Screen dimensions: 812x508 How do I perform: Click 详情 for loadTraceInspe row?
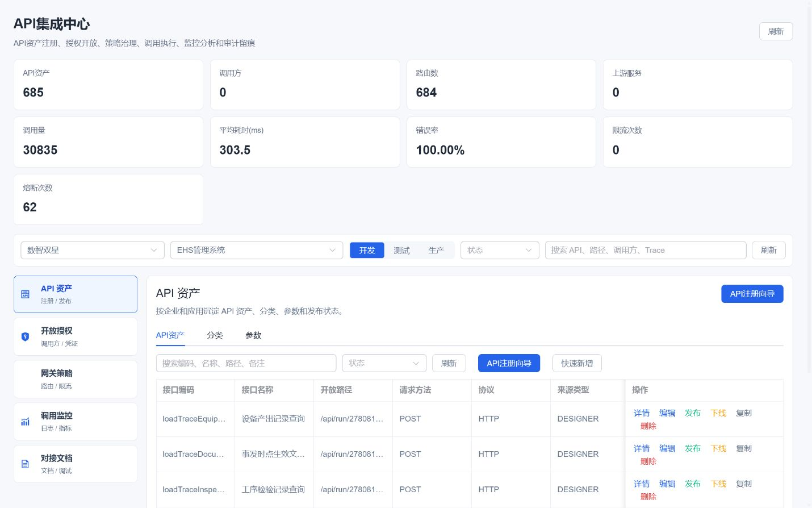[642, 484]
